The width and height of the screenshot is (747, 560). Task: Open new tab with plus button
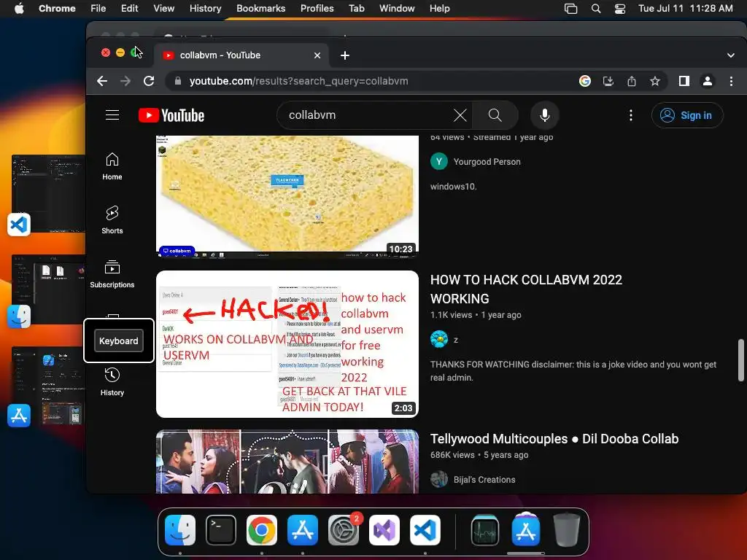point(345,55)
